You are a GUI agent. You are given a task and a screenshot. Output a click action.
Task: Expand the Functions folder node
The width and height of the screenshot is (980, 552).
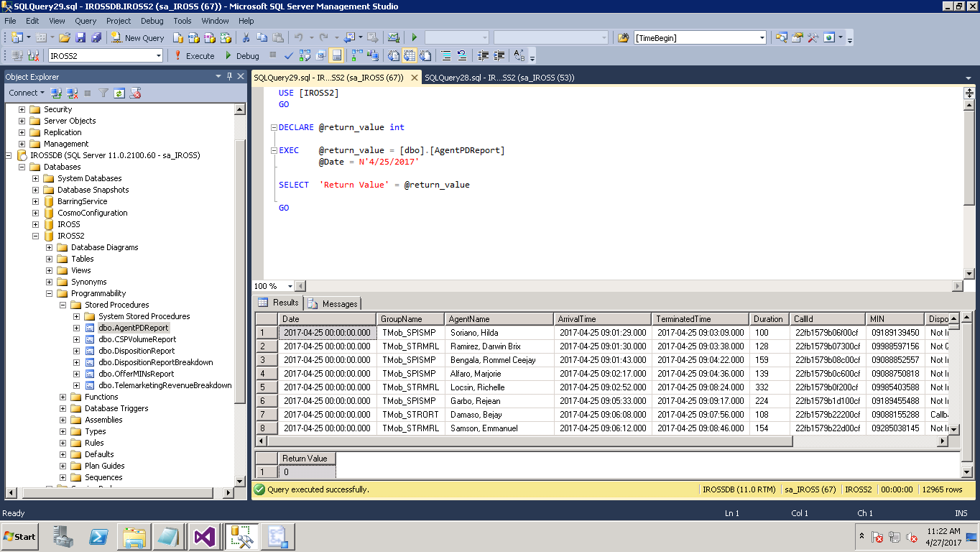pyautogui.click(x=63, y=397)
